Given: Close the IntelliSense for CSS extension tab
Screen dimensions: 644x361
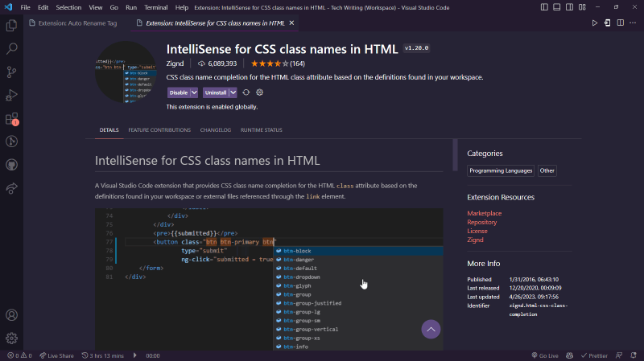Looking at the screenshot, I should pos(291,23).
